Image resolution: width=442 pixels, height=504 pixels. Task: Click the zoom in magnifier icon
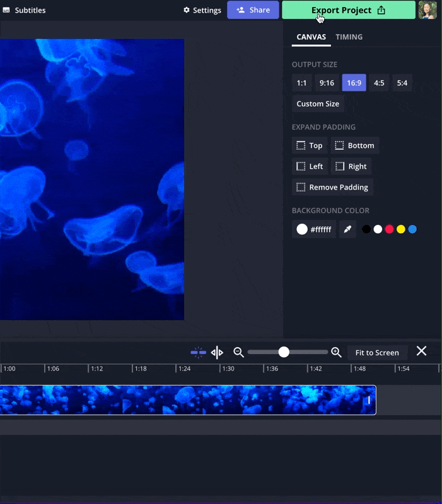tap(336, 352)
